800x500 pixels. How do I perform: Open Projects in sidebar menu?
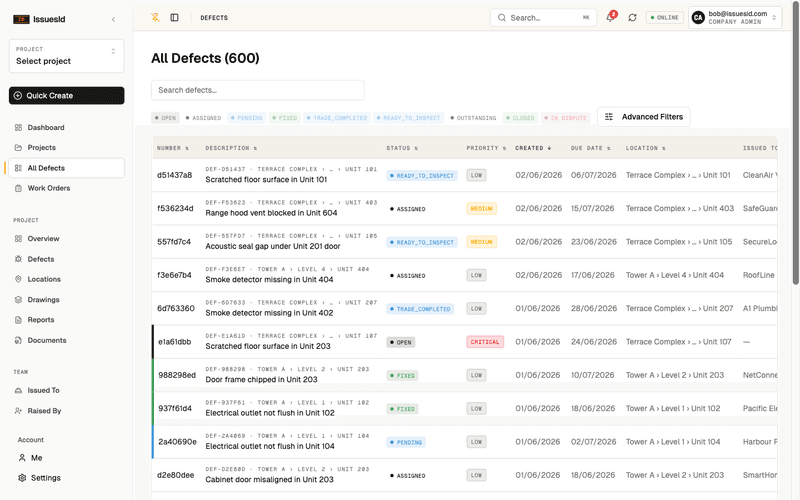[66, 147]
